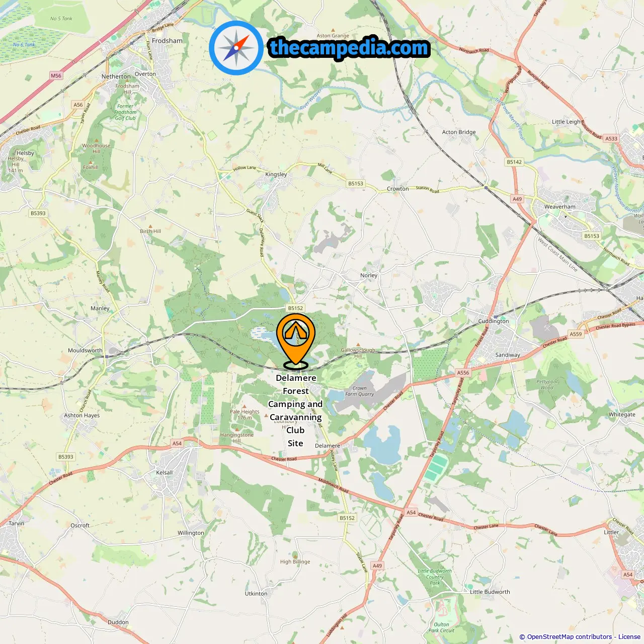Image resolution: width=644 pixels, height=644 pixels.
Task: Select the B5153 badge near Kingsley
Action: 356,184
